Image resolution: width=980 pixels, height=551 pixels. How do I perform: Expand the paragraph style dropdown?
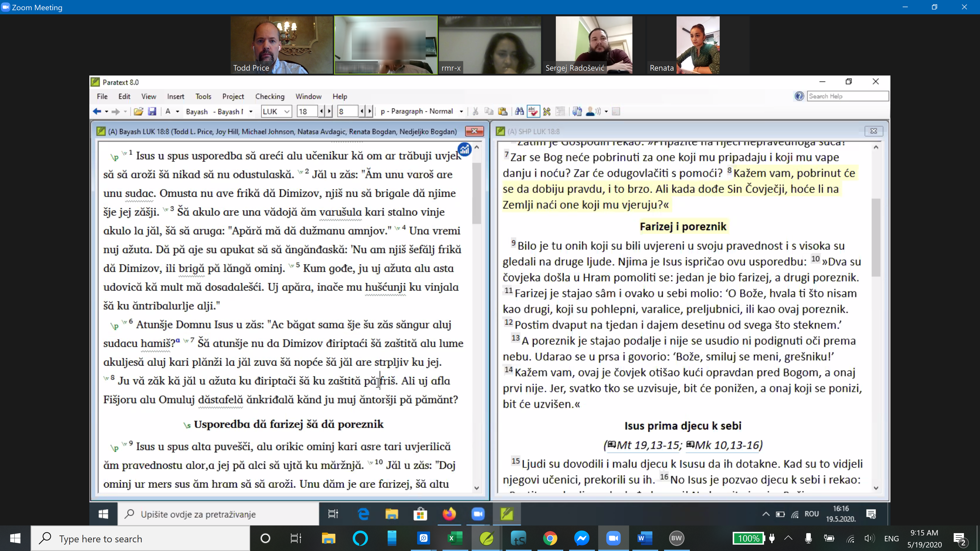click(x=461, y=111)
